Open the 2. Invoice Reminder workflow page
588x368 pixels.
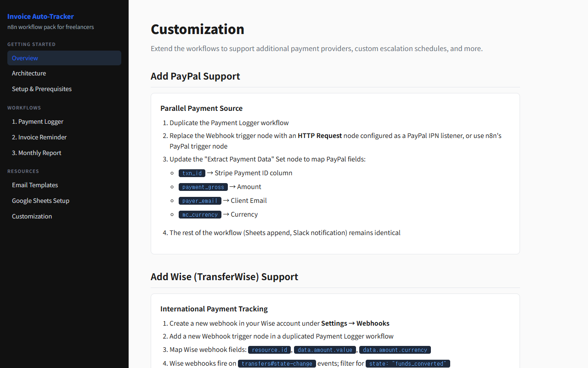pos(39,137)
